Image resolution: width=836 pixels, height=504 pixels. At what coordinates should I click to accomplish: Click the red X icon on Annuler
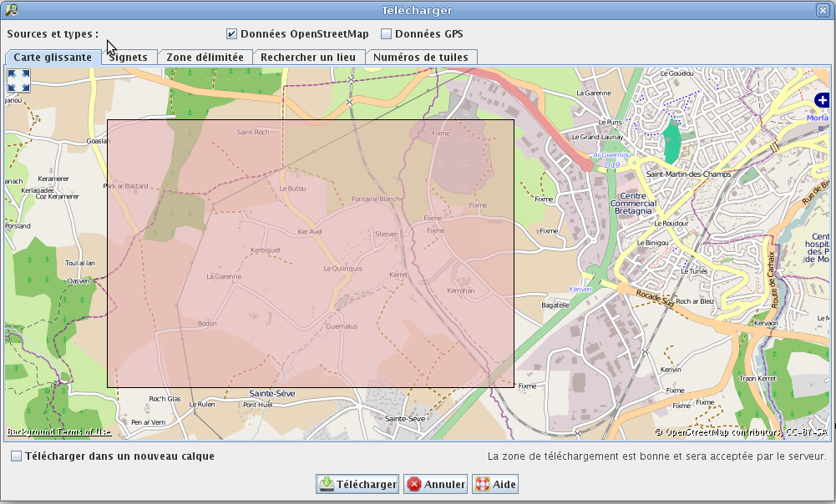coord(413,484)
